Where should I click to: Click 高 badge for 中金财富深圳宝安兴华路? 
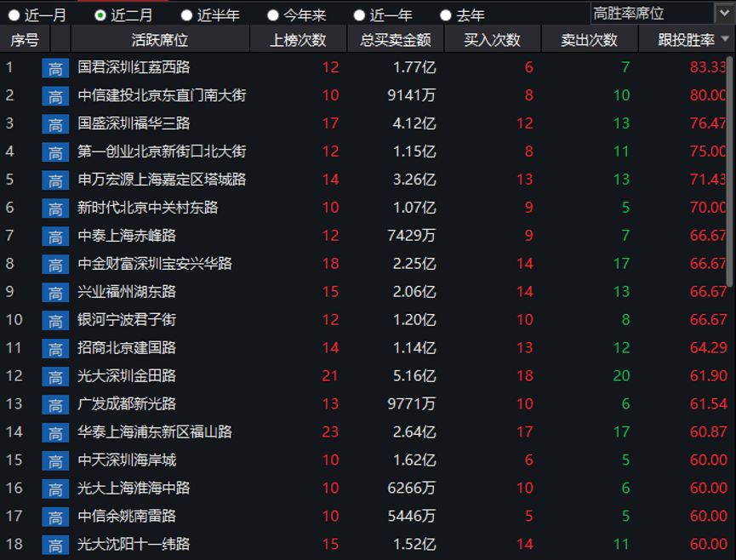pos(55,265)
